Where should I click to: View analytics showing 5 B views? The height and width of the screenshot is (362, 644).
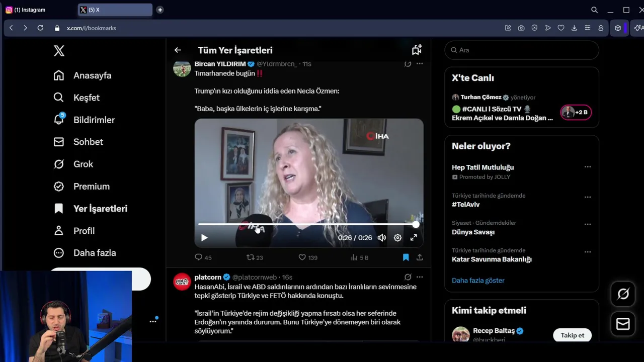(x=360, y=257)
